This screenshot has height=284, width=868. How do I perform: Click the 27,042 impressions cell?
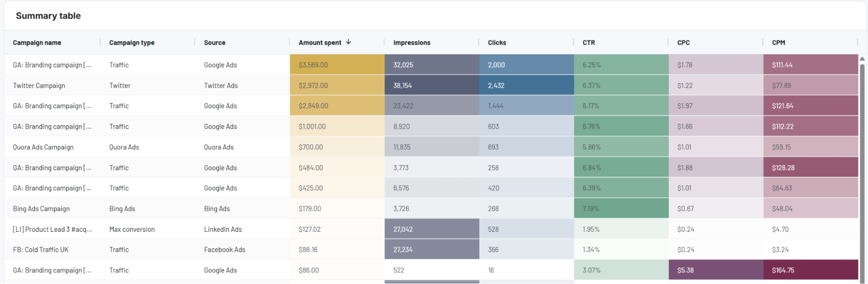tap(432, 229)
